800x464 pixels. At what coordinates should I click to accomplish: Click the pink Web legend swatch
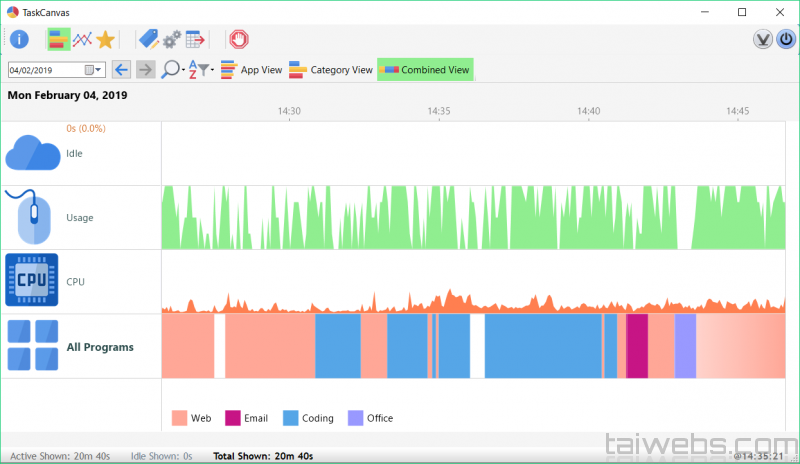pyautogui.click(x=180, y=418)
